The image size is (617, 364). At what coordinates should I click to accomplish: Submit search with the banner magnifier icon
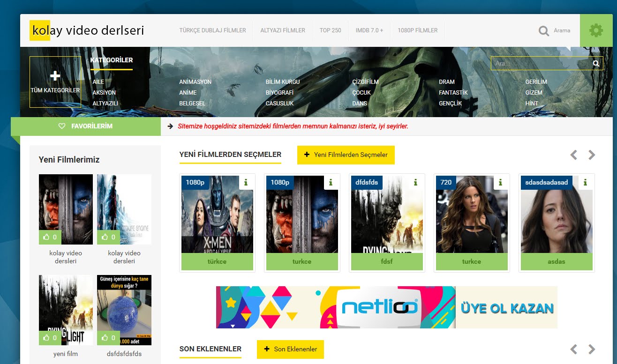click(x=596, y=63)
